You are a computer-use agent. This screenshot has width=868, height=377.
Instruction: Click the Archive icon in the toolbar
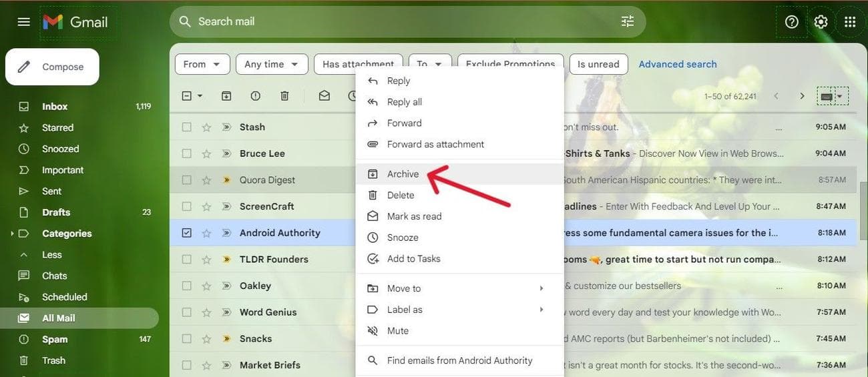coord(226,96)
